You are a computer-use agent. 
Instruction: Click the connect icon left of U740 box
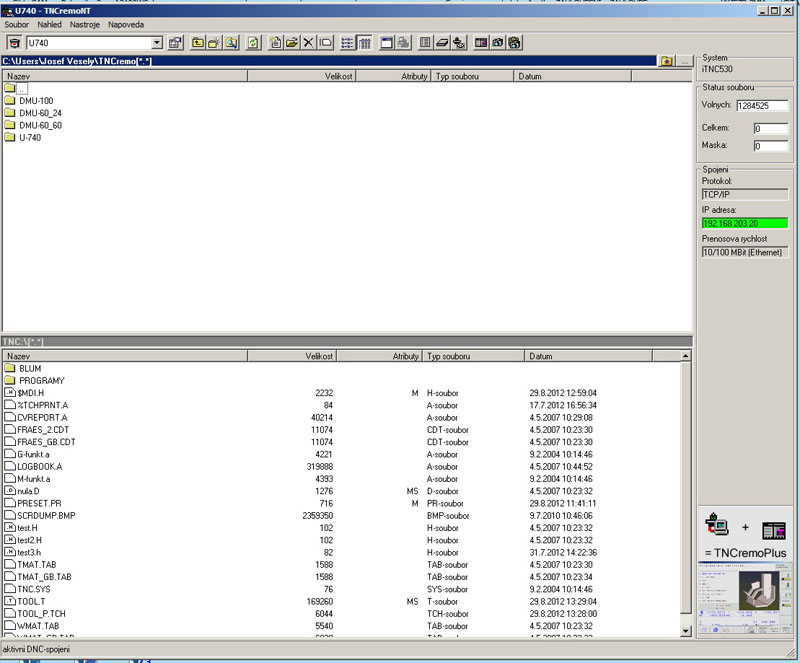pyautogui.click(x=13, y=43)
